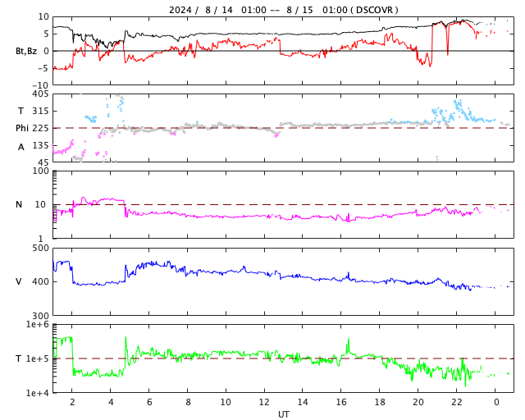Click the -10 tick on Bt,Bz panel
This screenshot has width=525, height=420.
42,85
